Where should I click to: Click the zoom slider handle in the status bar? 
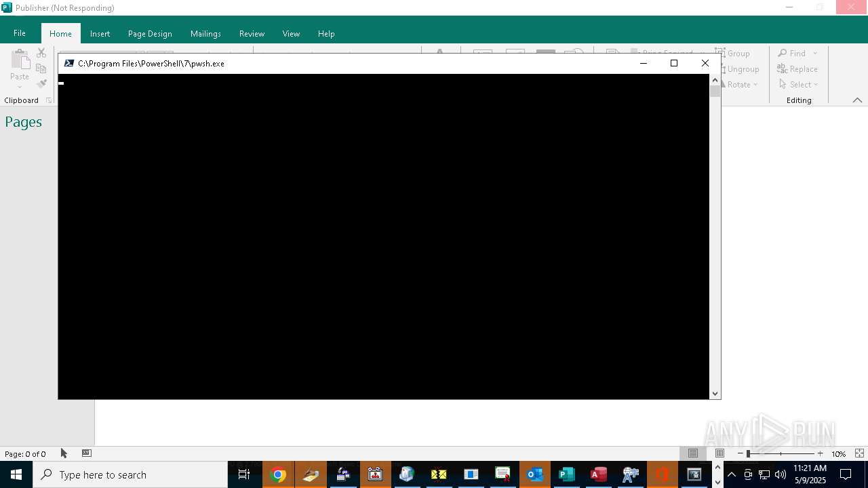[x=748, y=453]
